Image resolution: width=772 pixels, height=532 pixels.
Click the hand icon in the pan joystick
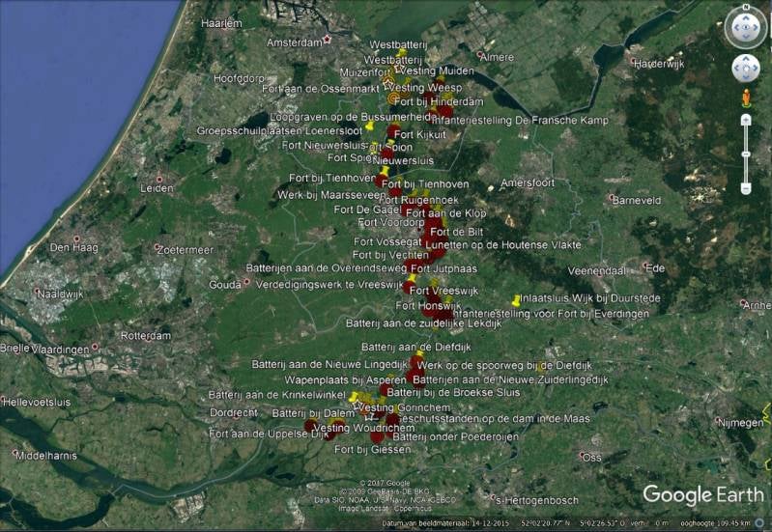746,69
